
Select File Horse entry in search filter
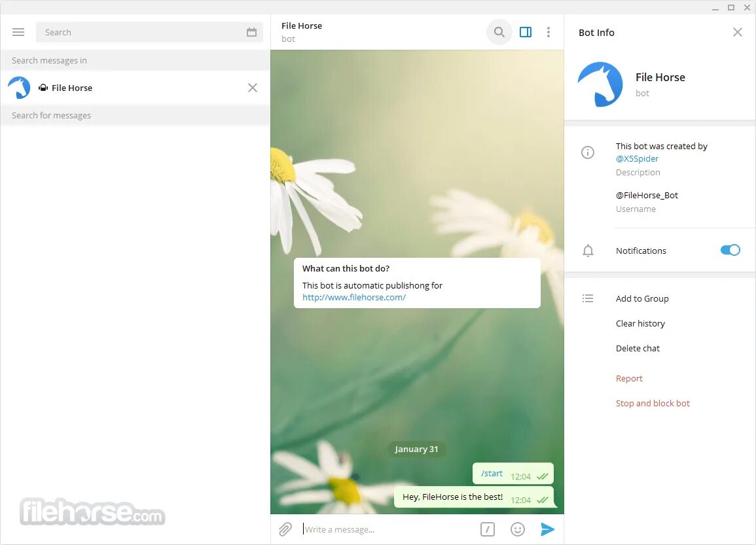click(x=135, y=88)
